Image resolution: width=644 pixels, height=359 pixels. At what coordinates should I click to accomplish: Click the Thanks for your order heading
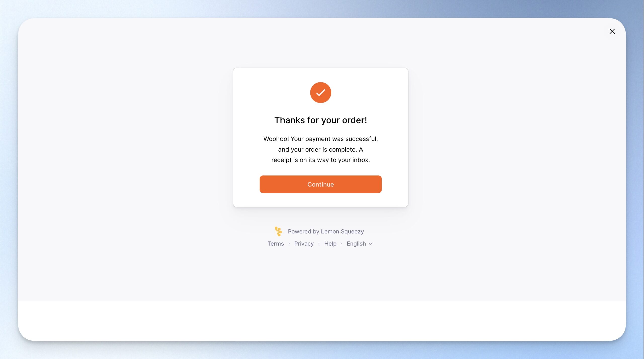[x=320, y=120]
